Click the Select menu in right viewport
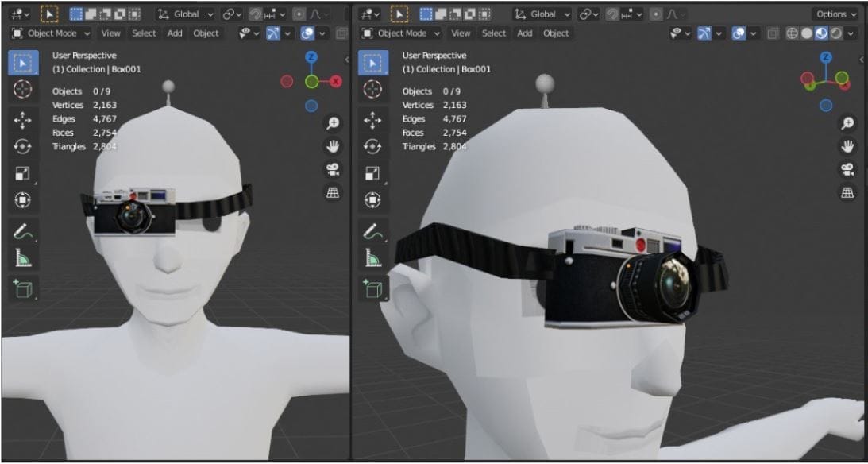The image size is (868, 464). [x=493, y=33]
